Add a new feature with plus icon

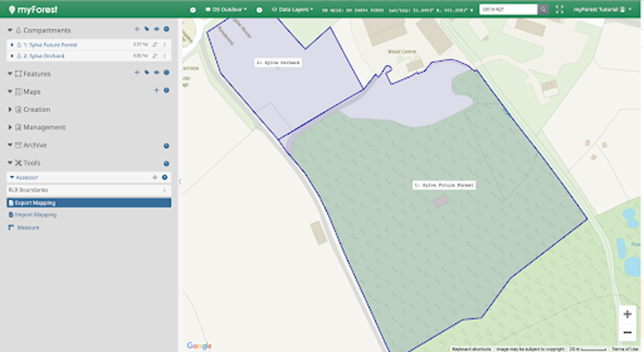tap(136, 73)
